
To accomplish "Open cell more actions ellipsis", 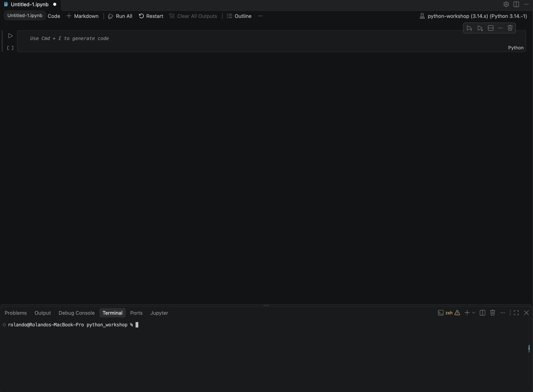I will (500, 28).
